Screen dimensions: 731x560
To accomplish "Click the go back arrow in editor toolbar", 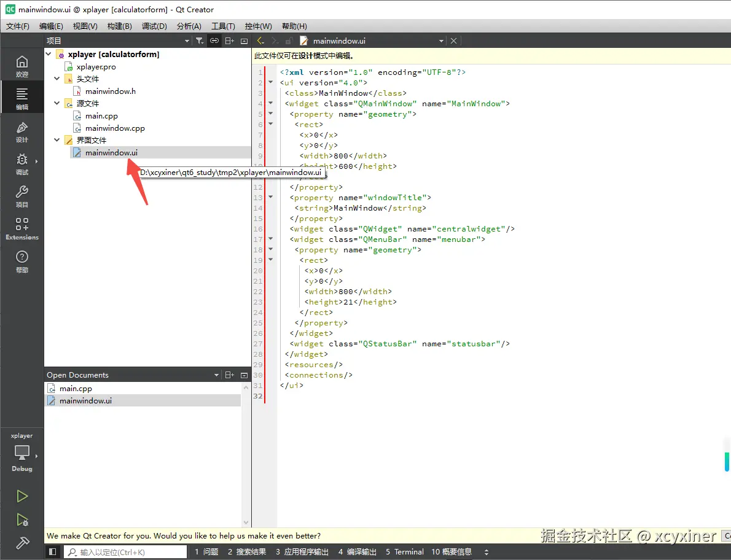I will pos(260,41).
